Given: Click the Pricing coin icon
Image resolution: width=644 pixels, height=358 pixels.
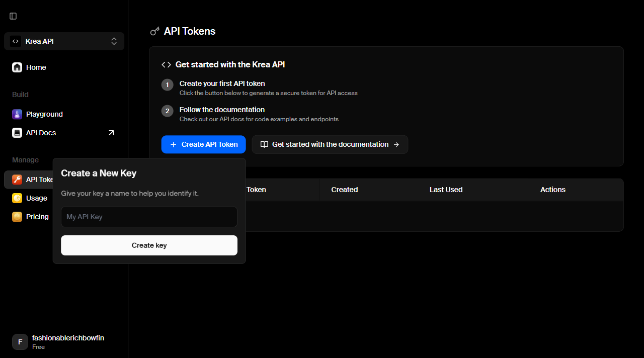Looking at the screenshot, I should click(17, 217).
